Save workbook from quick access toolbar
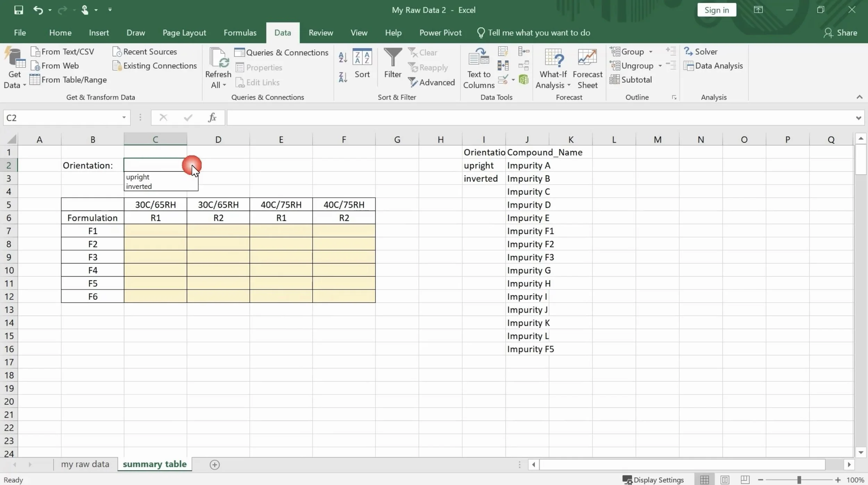This screenshot has width=868, height=485. [18, 10]
